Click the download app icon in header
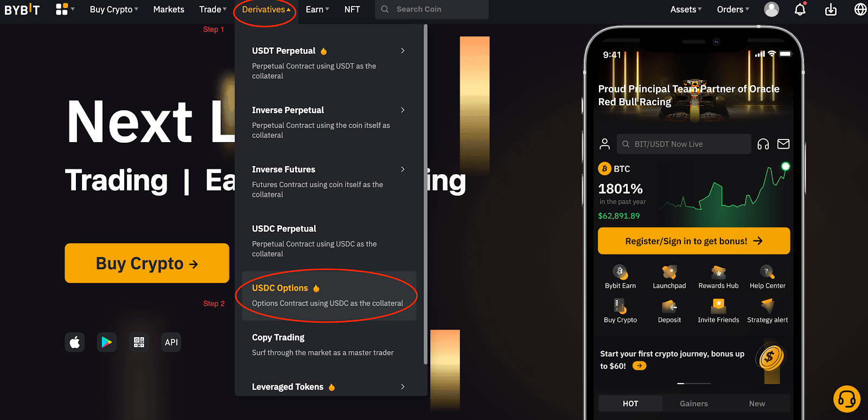868x420 pixels. point(831,9)
